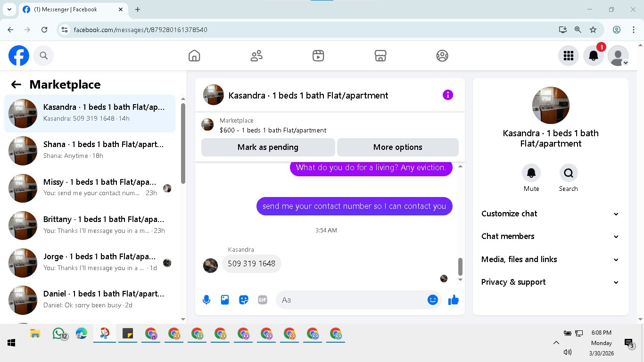The image size is (644, 362).
Task: Open the Friends icon
Action: [x=256, y=56]
